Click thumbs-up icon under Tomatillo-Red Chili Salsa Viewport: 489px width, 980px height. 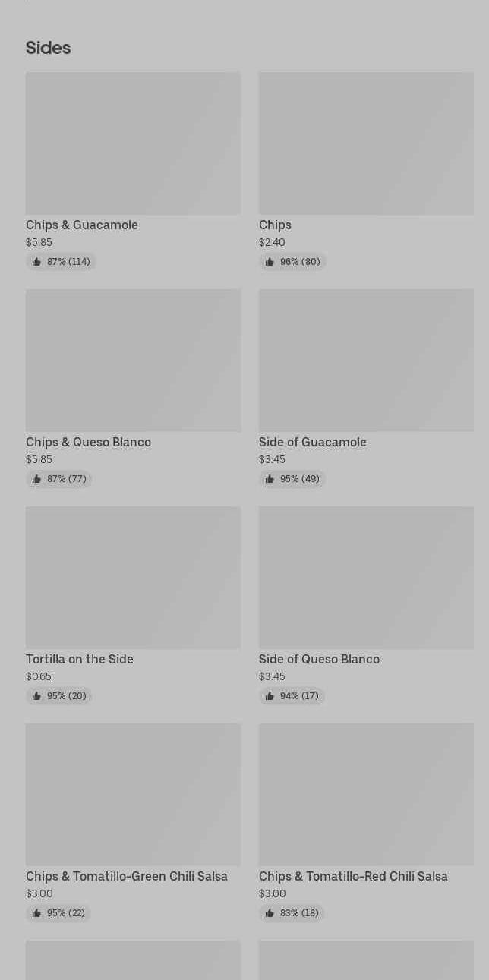[270, 913]
